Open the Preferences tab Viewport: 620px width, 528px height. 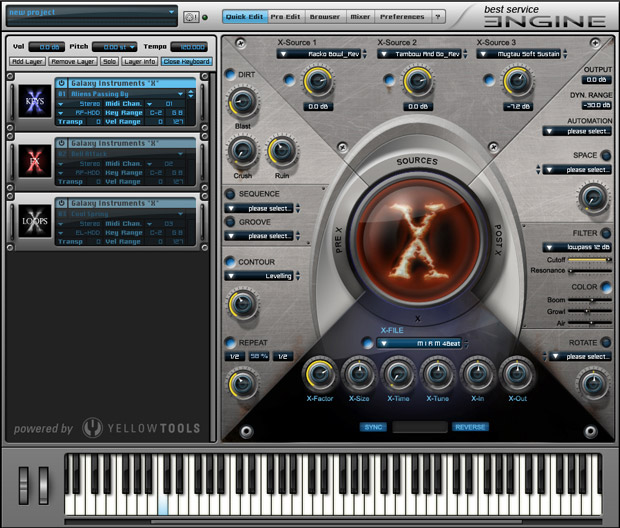402,17
